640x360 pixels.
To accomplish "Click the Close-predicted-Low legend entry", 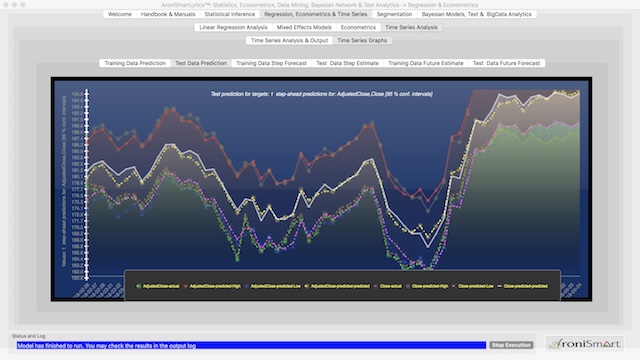I will pos(473,286).
